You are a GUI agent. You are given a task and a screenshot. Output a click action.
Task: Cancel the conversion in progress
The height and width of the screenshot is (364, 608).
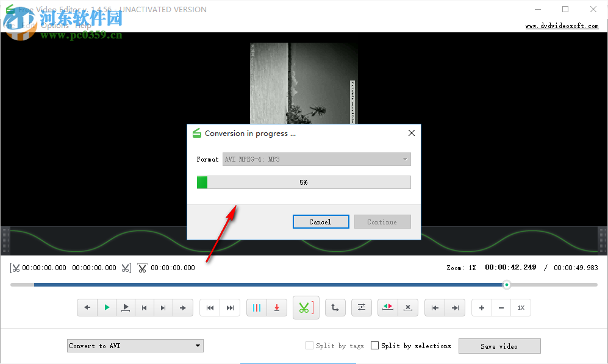coord(321,221)
